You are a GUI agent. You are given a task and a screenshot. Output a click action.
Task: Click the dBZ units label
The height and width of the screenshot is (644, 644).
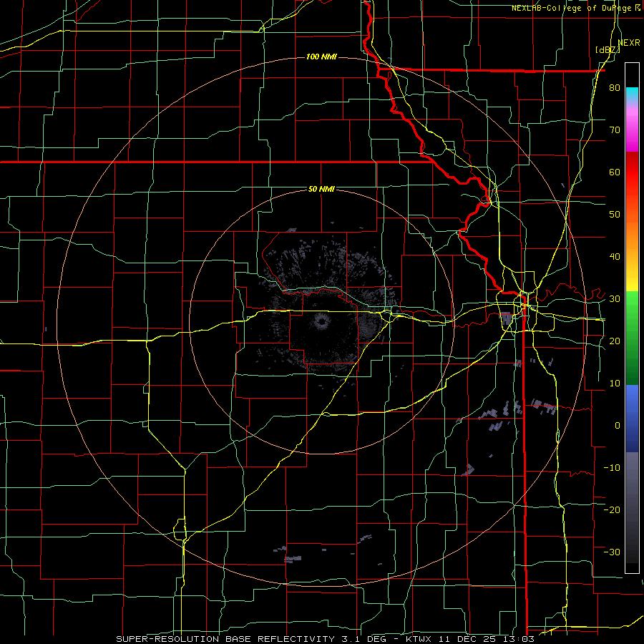coord(608,50)
